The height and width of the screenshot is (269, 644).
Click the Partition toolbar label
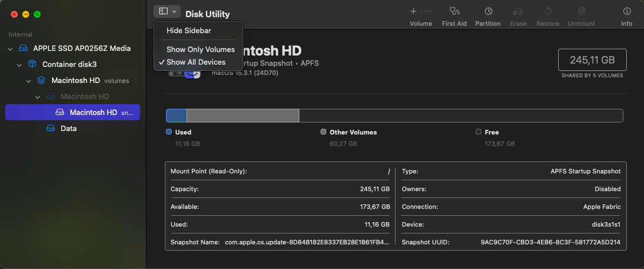click(x=488, y=24)
